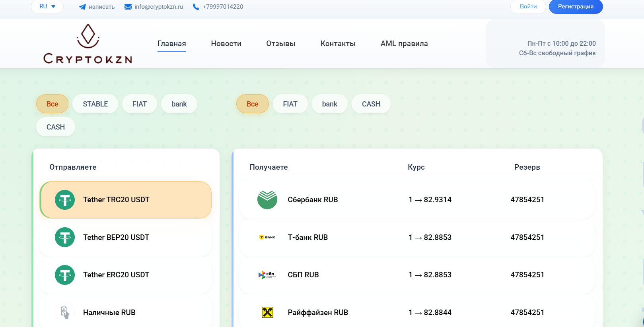Open the AML правила page
The image size is (644, 327).
click(404, 44)
